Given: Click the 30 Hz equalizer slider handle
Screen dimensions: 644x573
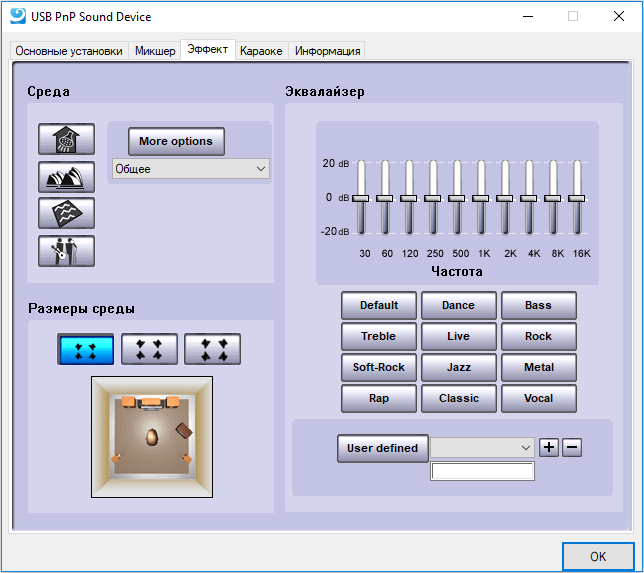Looking at the screenshot, I should coord(361,198).
